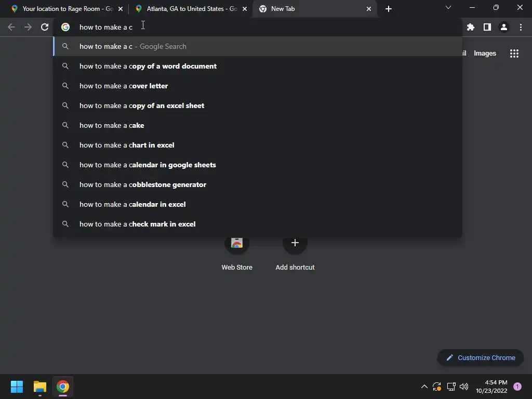Open the Images link
The width and height of the screenshot is (532, 399).
485,54
